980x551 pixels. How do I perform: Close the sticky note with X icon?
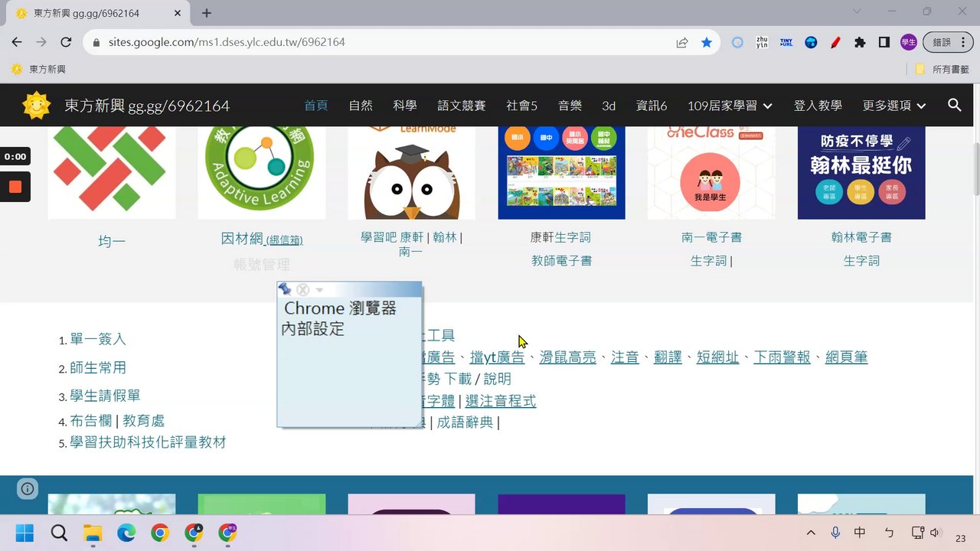tap(303, 289)
